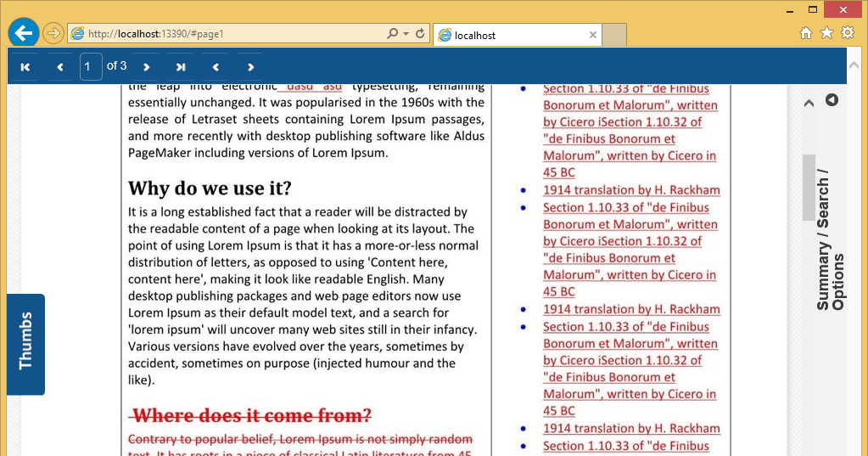Click the scrollbar up arrow
The height and width of the screenshot is (456, 868).
click(809, 103)
